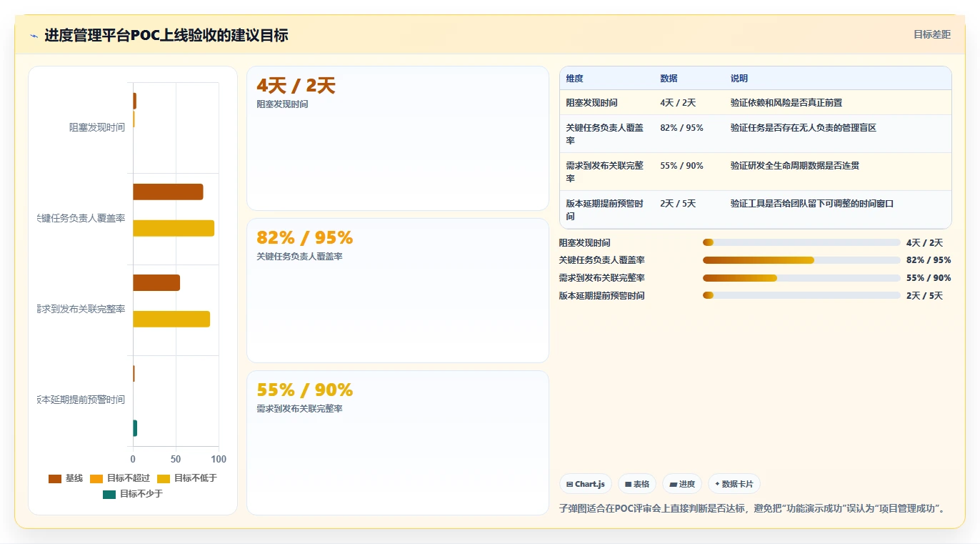Toggle the 目标不低于 legend swatch

pyautogui.click(x=164, y=478)
